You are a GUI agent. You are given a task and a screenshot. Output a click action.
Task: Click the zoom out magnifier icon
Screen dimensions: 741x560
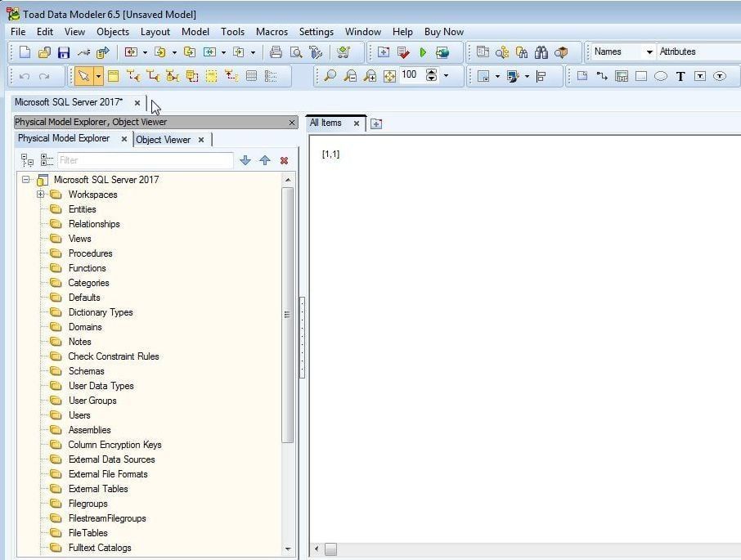click(x=350, y=76)
